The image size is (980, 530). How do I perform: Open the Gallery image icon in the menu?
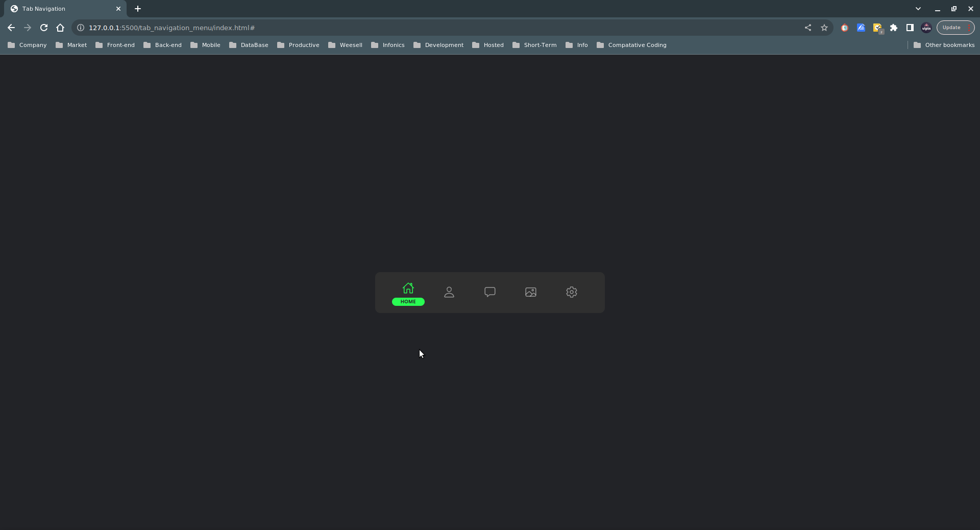click(530, 292)
